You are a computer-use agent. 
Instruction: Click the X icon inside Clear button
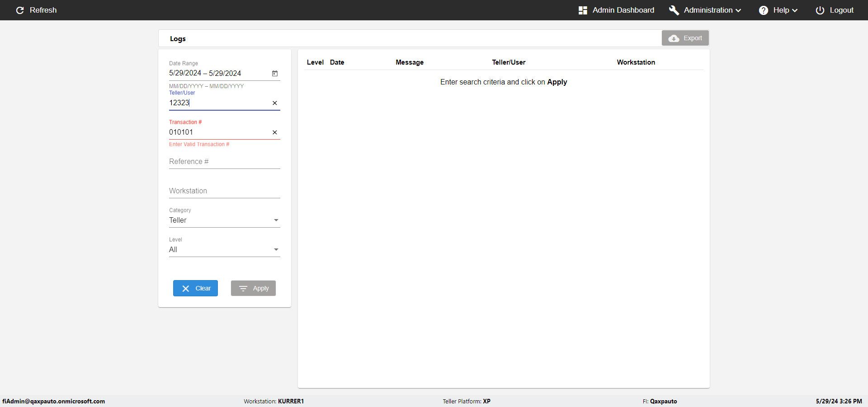(x=185, y=289)
